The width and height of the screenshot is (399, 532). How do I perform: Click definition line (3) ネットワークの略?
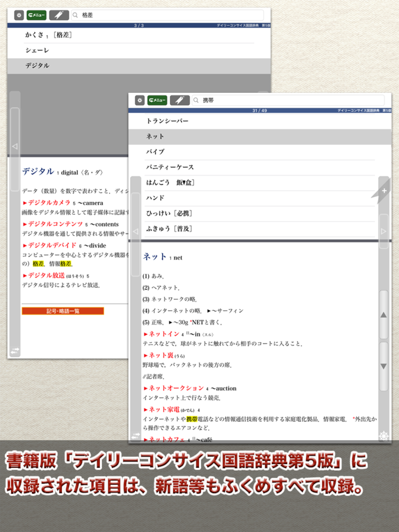[170, 299]
